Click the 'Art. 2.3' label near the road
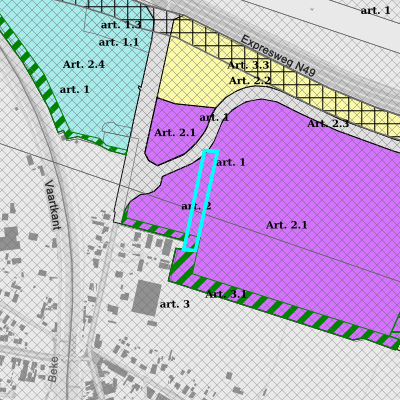This screenshot has height=400, width=400. [x=328, y=124]
